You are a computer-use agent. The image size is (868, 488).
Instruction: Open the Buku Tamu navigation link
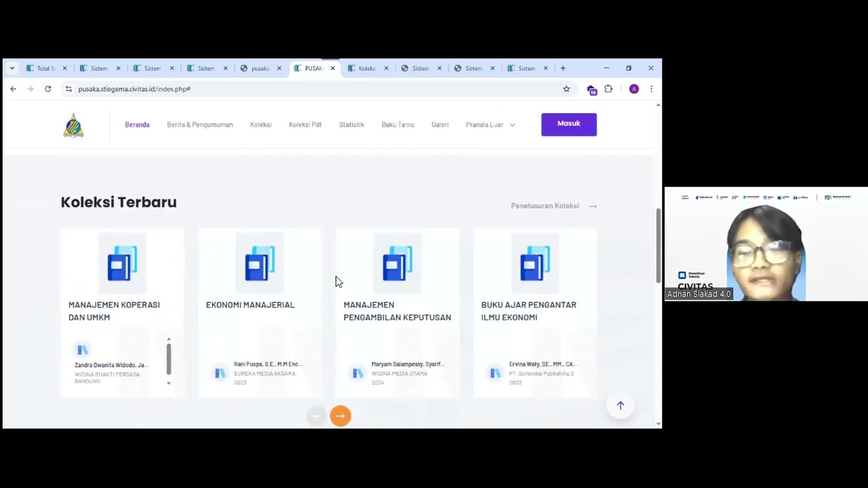coord(397,125)
